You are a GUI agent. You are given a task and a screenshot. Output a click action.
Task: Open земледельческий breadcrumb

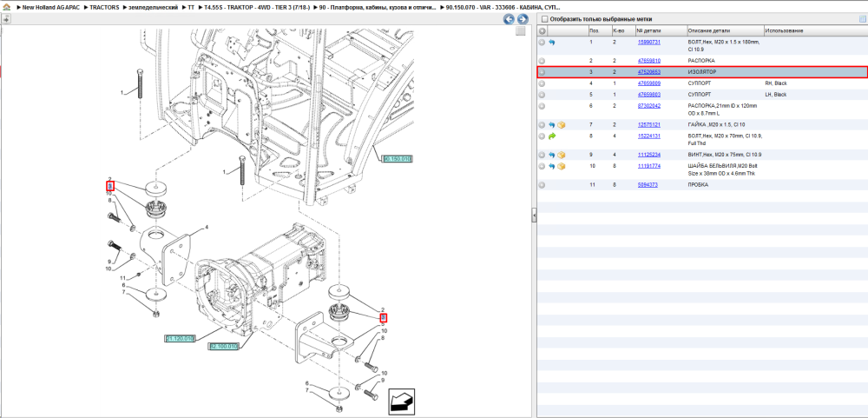pyautogui.click(x=153, y=8)
